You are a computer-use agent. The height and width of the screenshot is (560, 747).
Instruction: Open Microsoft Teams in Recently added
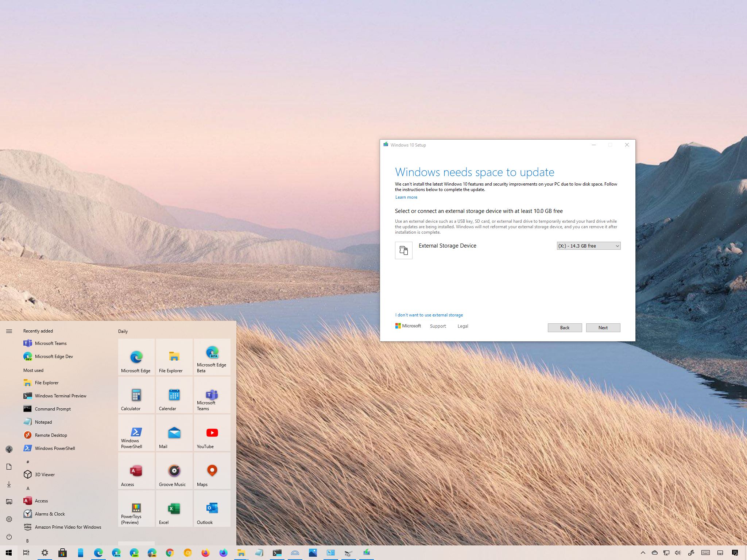[66, 343]
